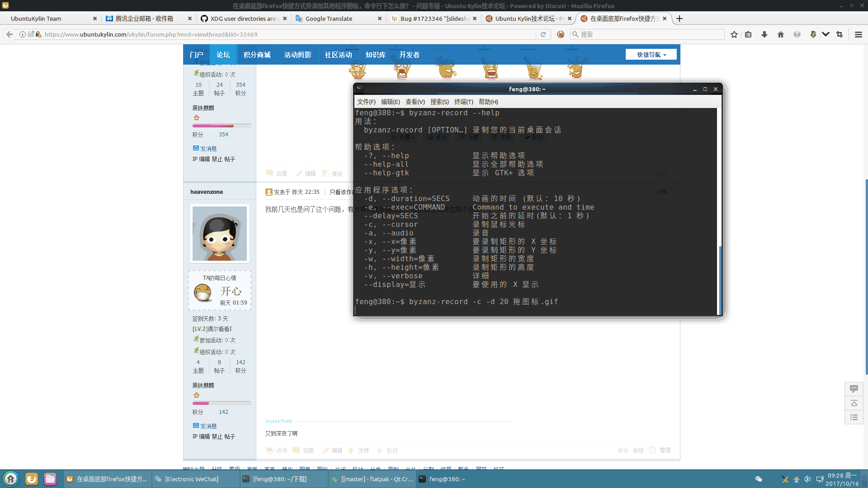Click the blocked-content icon beside search box
The width and height of the screenshot is (868, 488).
point(561,34)
